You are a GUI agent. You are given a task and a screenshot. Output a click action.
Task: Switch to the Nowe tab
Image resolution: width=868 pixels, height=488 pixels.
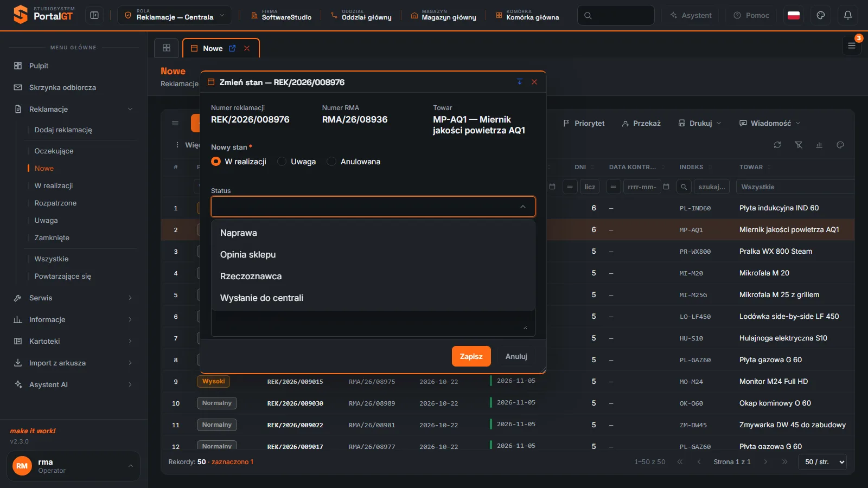pyautogui.click(x=213, y=48)
